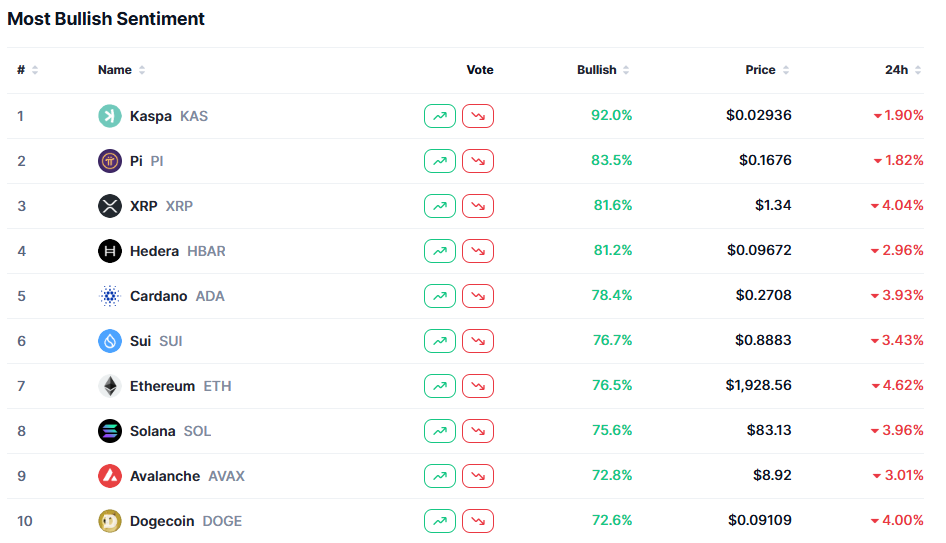Click the Ethereum coin logo icon
Viewport: 946px width, 543px height.
coord(110,386)
